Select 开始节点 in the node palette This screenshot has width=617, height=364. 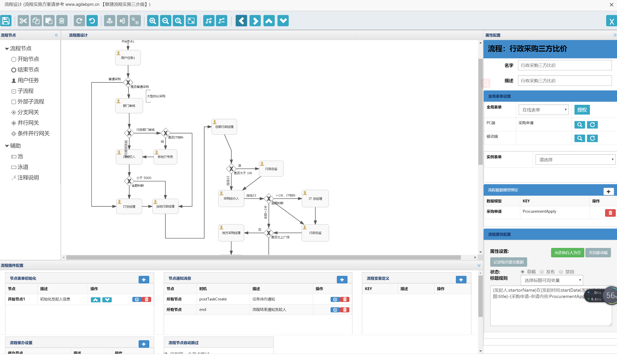(25, 59)
